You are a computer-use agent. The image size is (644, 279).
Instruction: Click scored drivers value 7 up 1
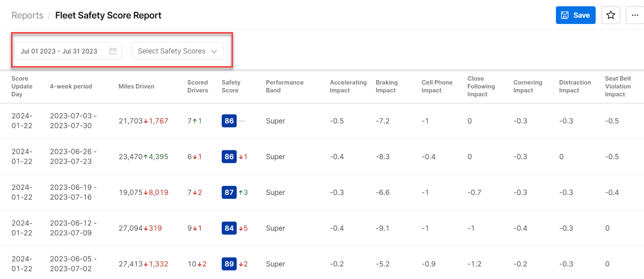[x=194, y=121]
